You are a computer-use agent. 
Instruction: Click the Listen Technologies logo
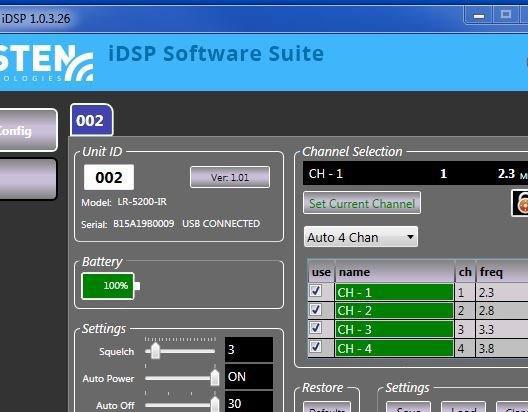(x=46, y=63)
